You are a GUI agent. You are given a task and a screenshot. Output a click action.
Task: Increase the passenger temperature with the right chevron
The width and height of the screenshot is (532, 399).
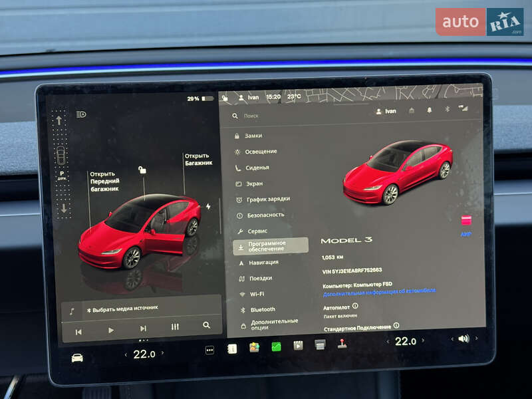423,340
